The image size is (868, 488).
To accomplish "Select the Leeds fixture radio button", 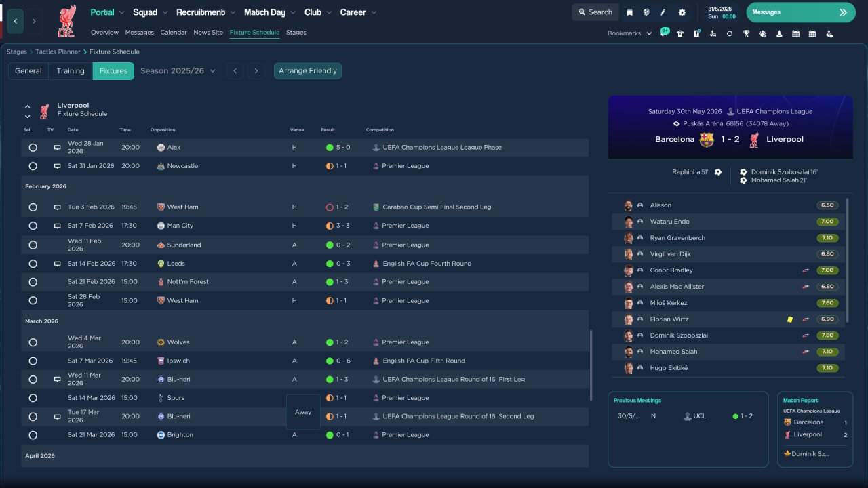I will [x=33, y=264].
